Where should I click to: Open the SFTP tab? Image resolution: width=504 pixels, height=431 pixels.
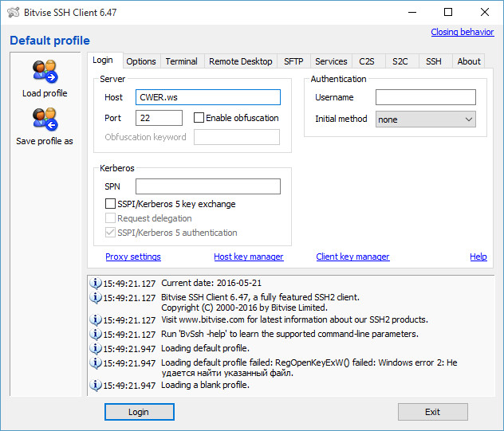293,61
